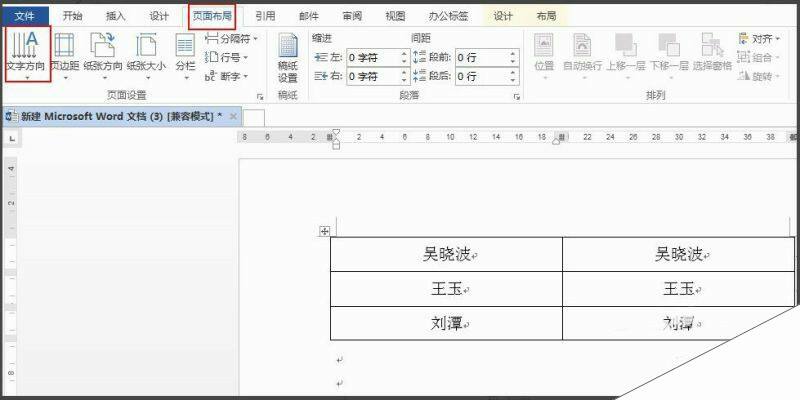This screenshot has width=800, height=400.
Task: Switch to the 引用 references tab
Action: click(265, 16)
